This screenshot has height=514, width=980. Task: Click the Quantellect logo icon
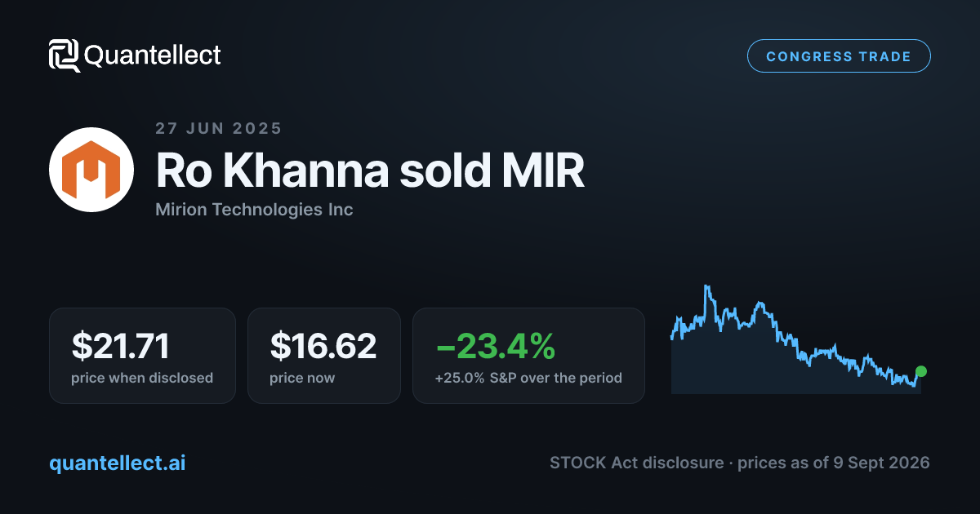pyautogui.click(x=65, y=55)
